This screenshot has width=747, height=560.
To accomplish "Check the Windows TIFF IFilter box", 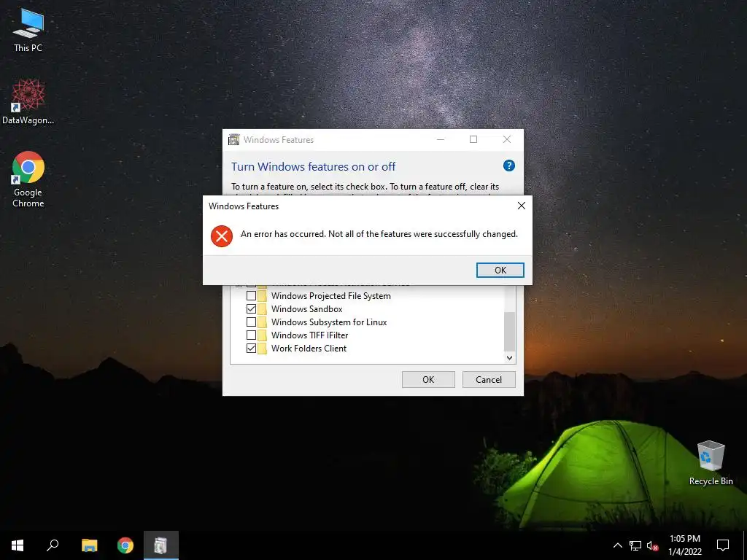I will 251,335.
